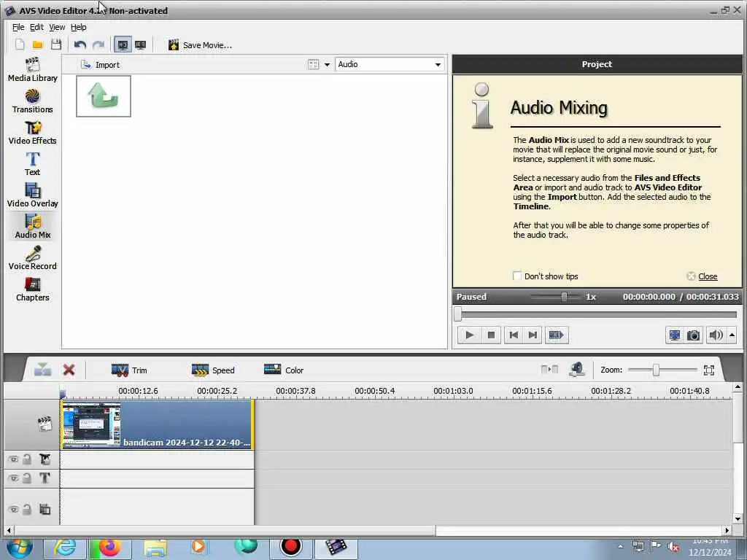
Task: Open the Video Overlay panel
Action: [32, 195]
